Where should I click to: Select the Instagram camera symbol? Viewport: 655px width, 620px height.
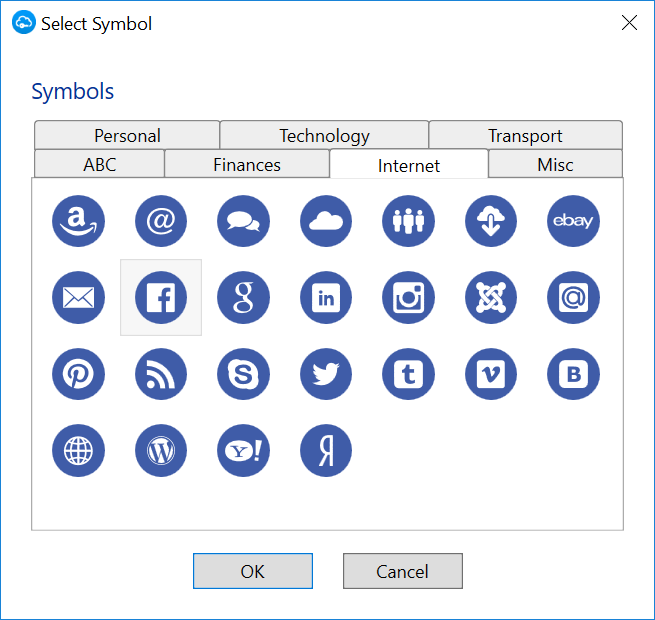click(x=408, y=297)
